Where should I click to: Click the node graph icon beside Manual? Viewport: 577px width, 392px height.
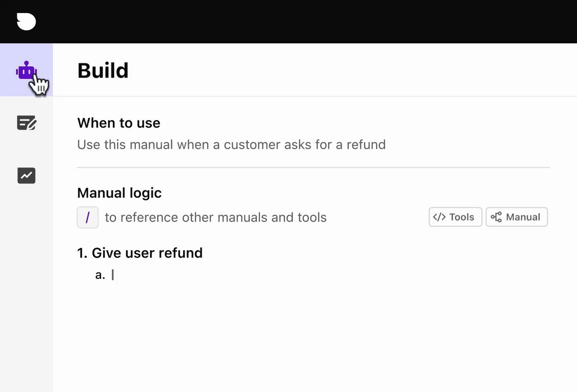[496, 217]
